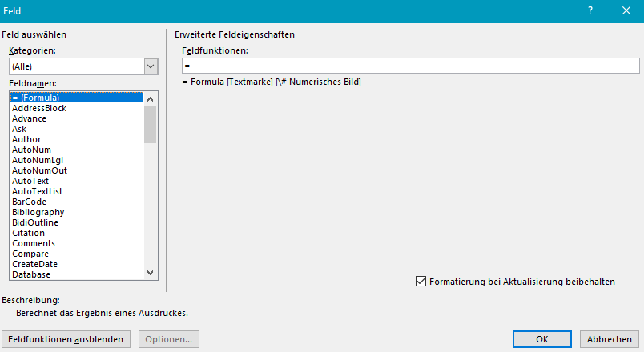Screen dimensions: 644x352
Task: Select AutoNum field name
Action: click(77, 150)
